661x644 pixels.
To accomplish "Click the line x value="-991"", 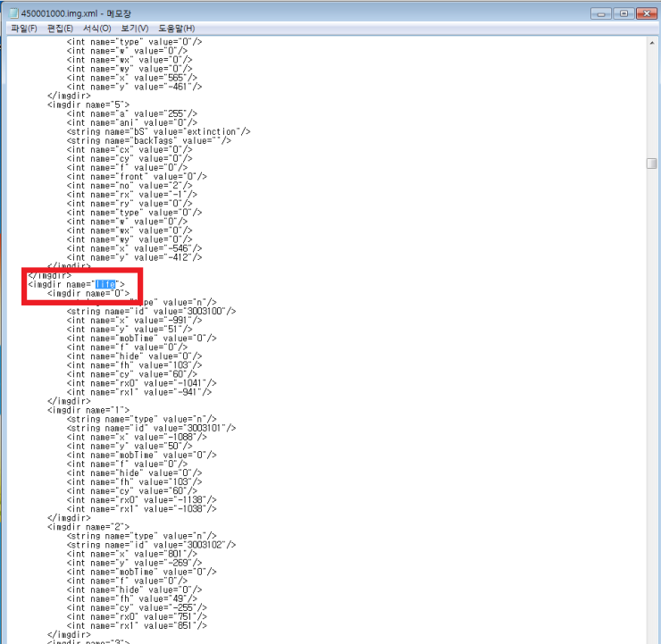I will pos(134,321).
